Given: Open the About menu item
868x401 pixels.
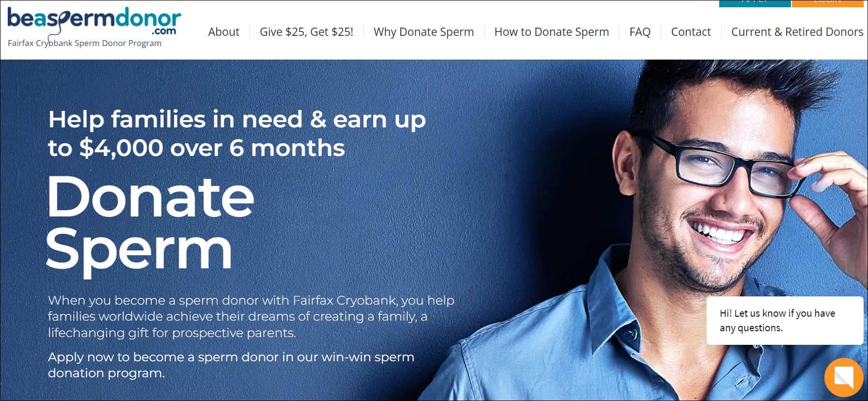Looking at the screenshot, I should pyautogui.click(x=223, y=32).
